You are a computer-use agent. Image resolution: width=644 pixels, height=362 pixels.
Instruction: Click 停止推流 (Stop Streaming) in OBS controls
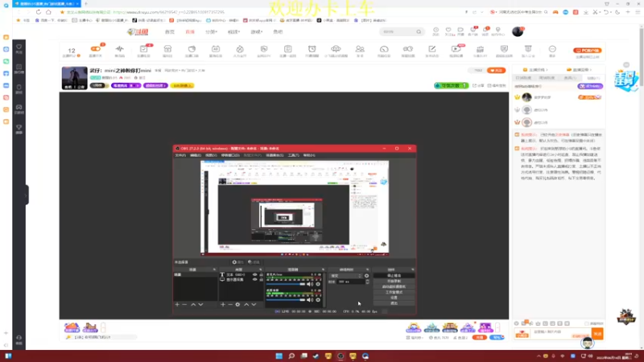[x=394, y=276]
